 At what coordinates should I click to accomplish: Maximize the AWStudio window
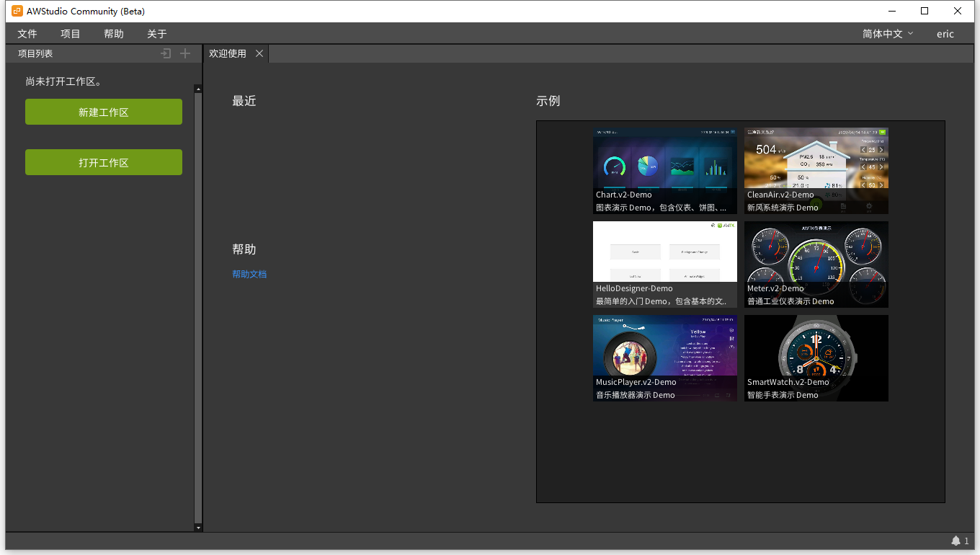[x=925, y=11]
